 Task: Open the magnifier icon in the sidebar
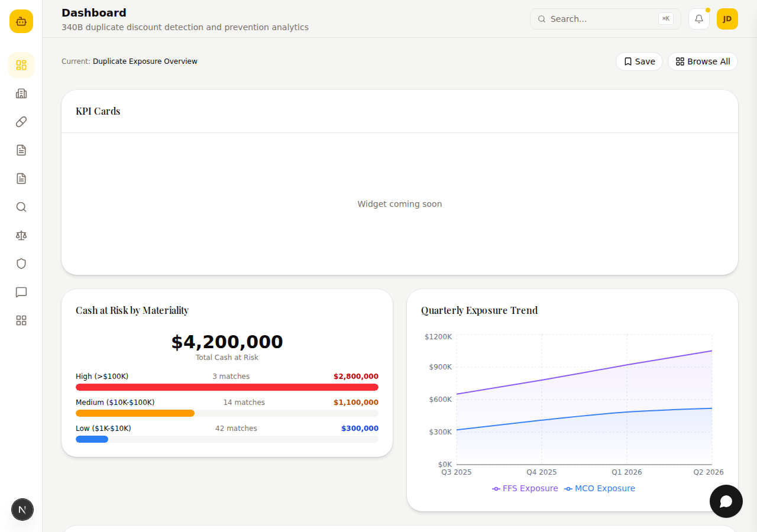21,207
